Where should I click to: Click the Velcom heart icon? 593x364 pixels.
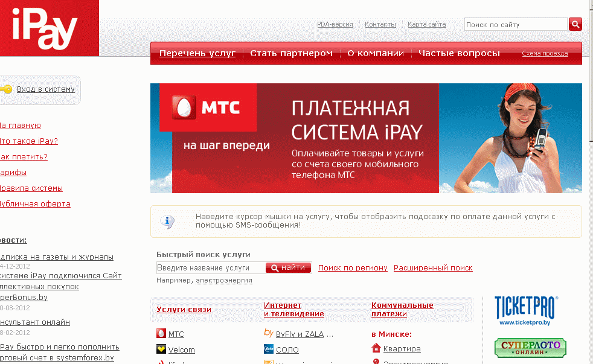coord(161,350)
